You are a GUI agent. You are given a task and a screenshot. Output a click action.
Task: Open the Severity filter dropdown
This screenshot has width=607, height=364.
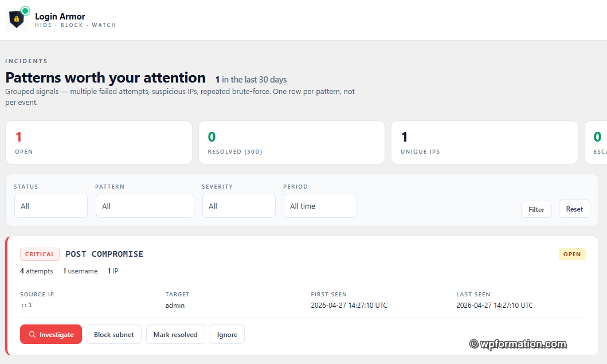click(239, 206)
